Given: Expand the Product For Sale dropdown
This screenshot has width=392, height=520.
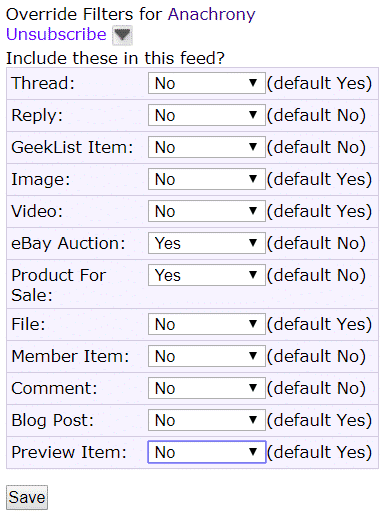Looking at the screenshot, I should (x=207, y=275).
